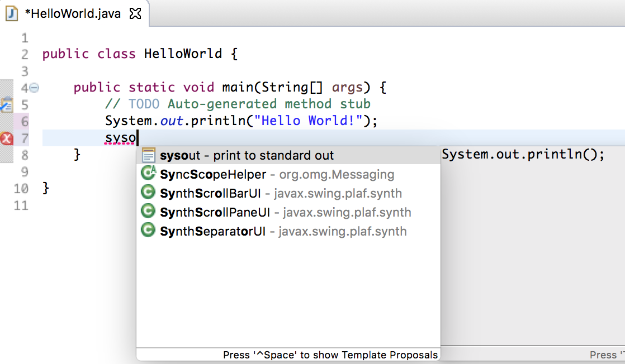The image size is (625, 364).
Task: Click the class icon beside SyncScopeHelper
Action: [x=147, y=174]
